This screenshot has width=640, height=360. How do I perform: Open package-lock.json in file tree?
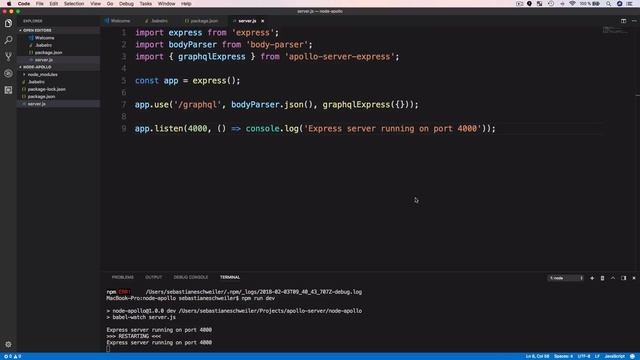pos(47,89)
